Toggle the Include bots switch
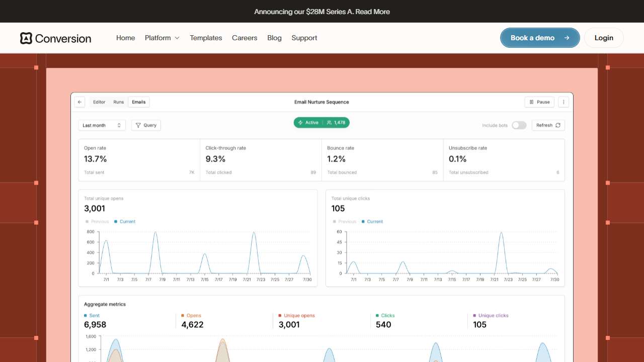The width and height of the screenshot is (644, 362). (x=519, y=125)
